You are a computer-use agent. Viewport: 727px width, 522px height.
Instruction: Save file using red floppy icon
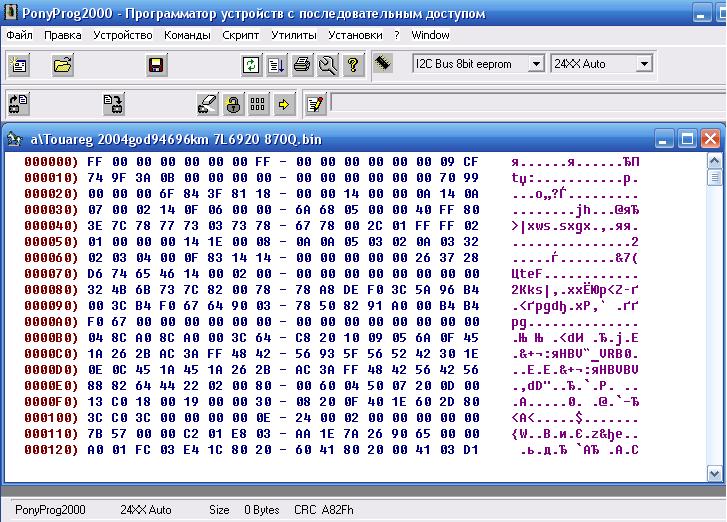(156, 65)
